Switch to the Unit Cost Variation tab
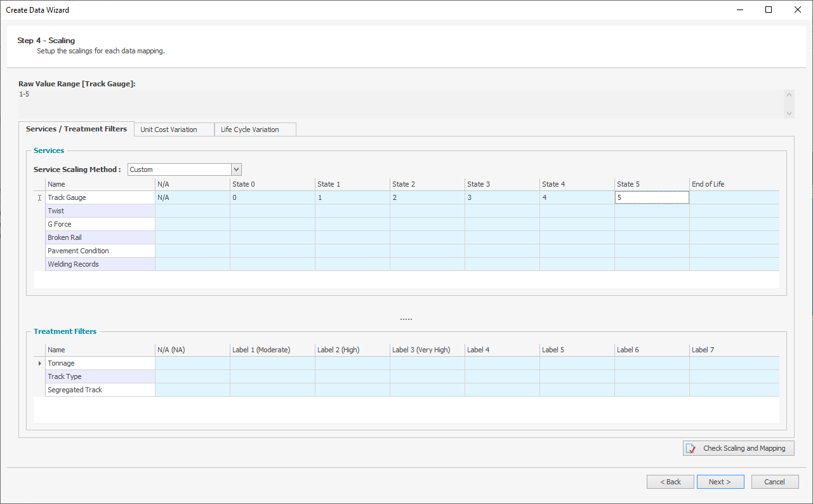This screenshot has width=813, height=504. tap(174, 129)
